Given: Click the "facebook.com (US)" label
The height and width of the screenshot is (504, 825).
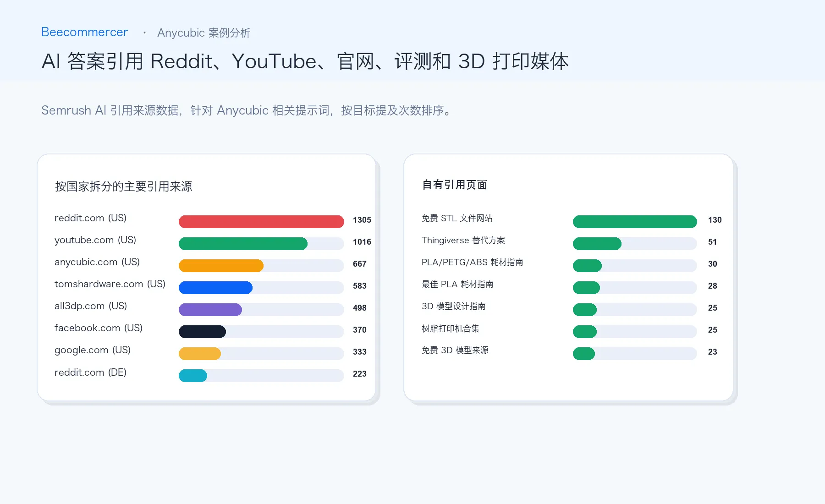Looking at the screenshot, I should click(x=99, y=328).
